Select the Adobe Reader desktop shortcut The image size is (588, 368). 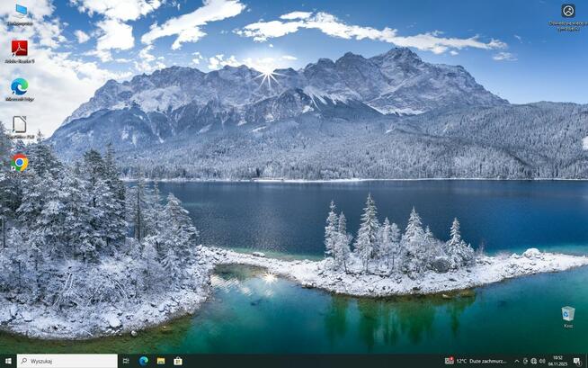19,49
